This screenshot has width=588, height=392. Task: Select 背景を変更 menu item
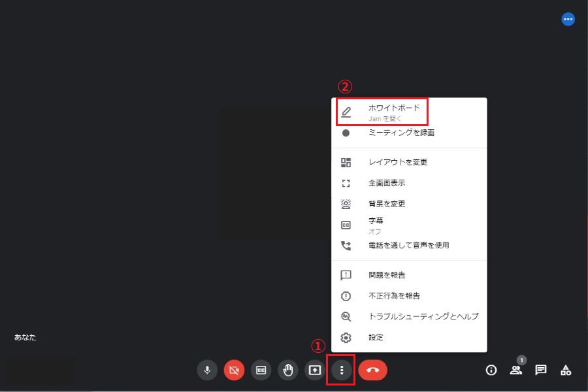pyautogui.click(x=409, y=204)
